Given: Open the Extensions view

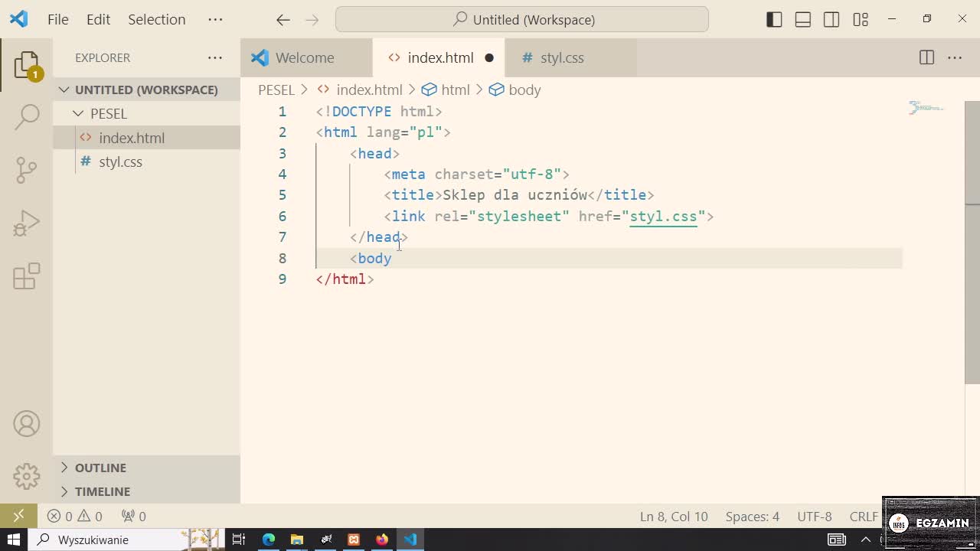Looking at the screenshot, I should (27, 276).
